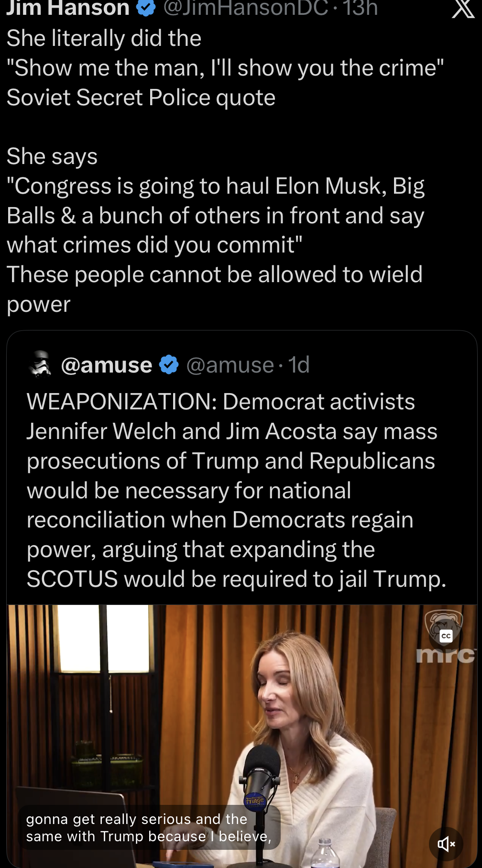Click "These people cannot be allowed" text
Viewport: 482px width, 868px height.
point(214,275)
